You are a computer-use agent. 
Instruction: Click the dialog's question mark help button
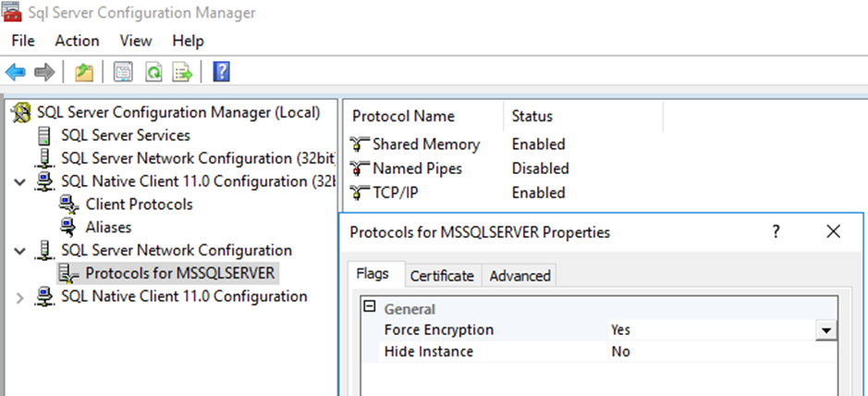coord(776,232)
